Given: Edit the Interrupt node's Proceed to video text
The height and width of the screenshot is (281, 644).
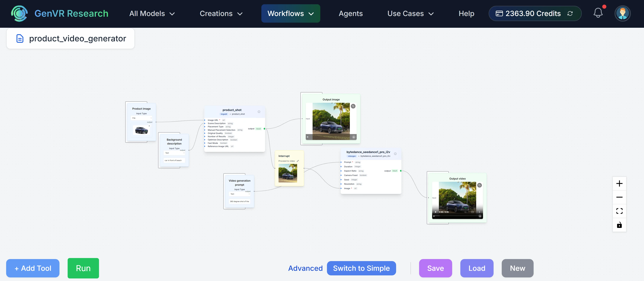Looking at the screenshot, I should tap(298, 161).
